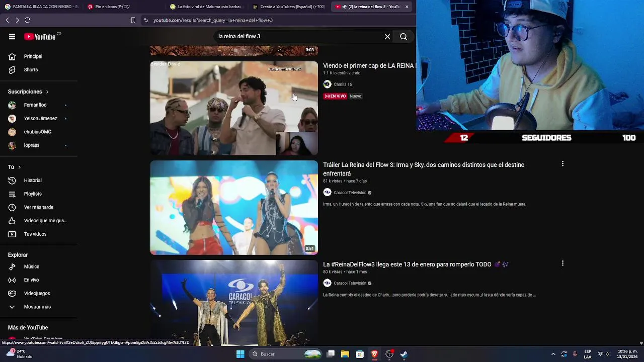Go back with browser back arrow
Viewport: 644px width, 362px height.
(7, 20)
